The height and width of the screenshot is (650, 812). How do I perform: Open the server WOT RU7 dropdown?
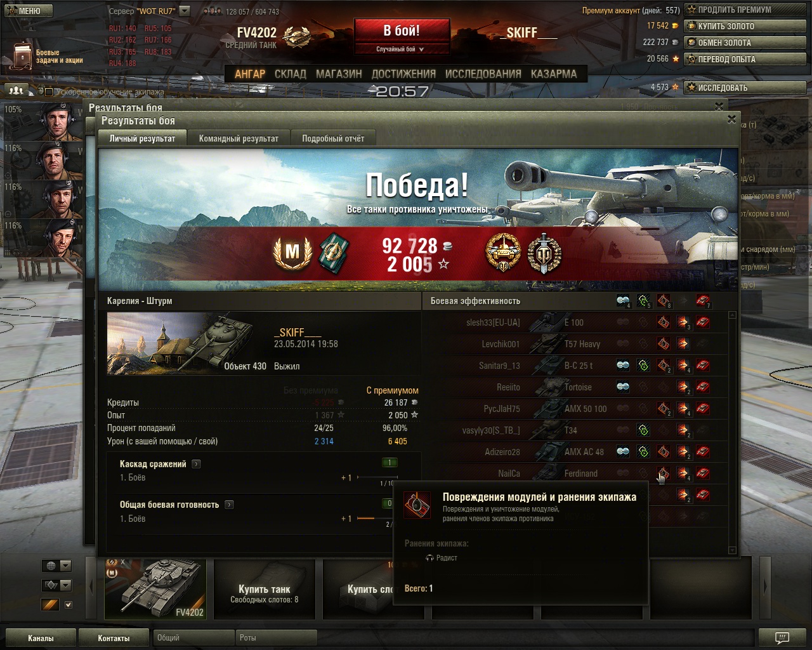click(185, 11)
